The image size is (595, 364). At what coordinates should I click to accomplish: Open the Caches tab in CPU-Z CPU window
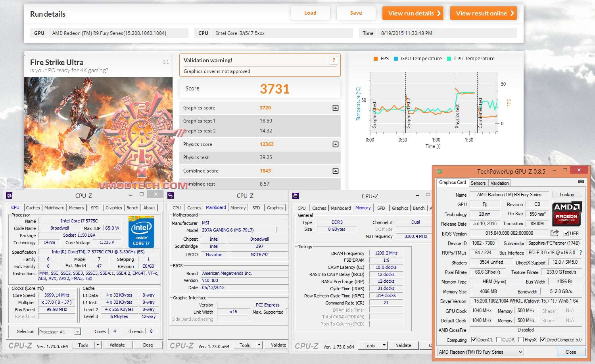33,208
